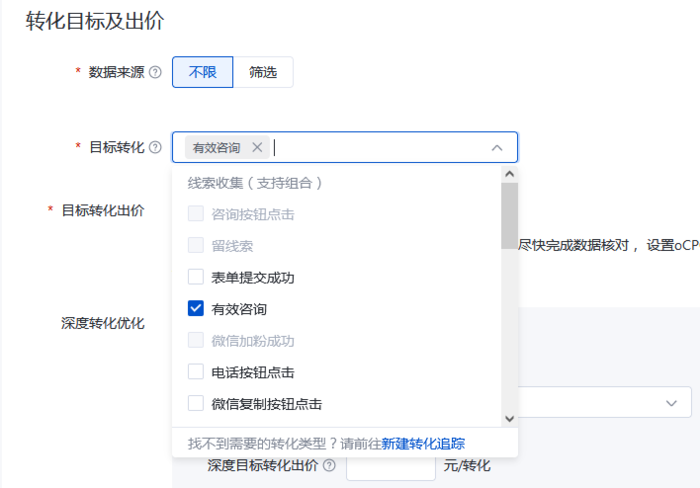Uncheck the 有效咨询 checkbox

coord(196,308)
